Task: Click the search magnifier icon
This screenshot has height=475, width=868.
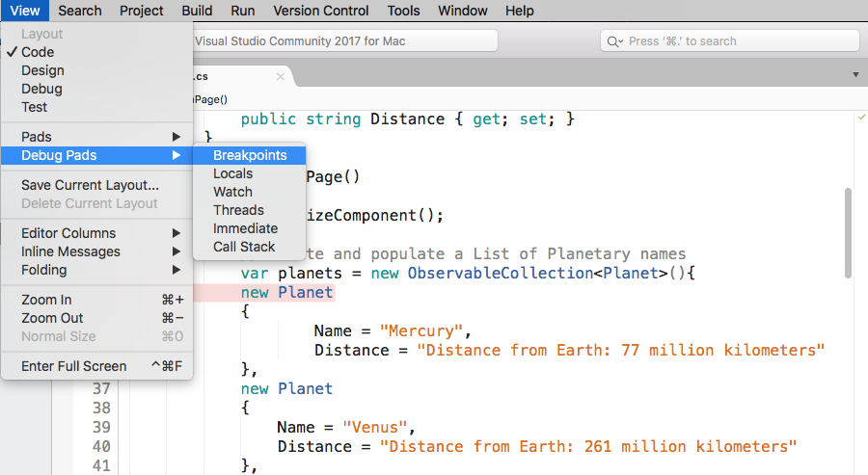Action: point(613,41)
